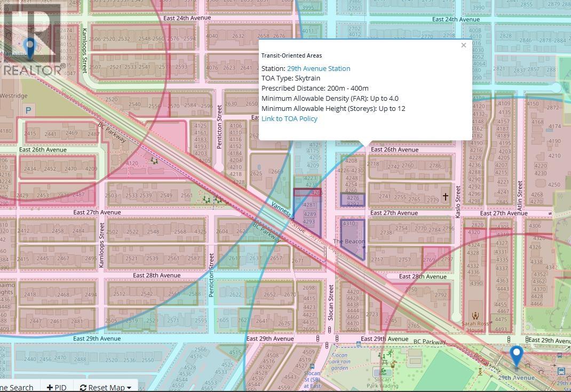This screenshot has height=392, width=571.
Task: Click the Atlin Street label
Action: click(520, 196)
